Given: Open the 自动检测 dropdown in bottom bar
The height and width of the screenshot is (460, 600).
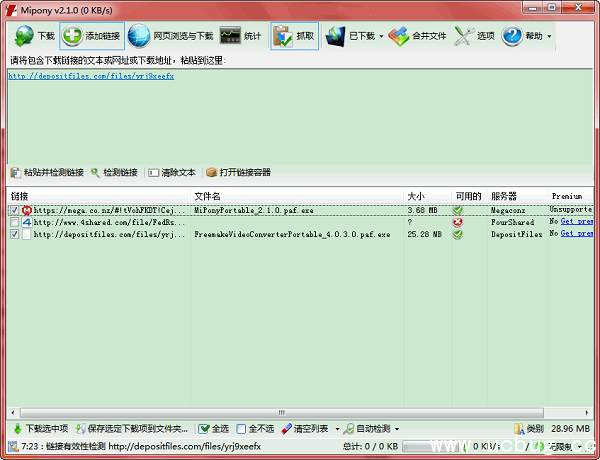Looking at the screenshot, I should [398, 429].
